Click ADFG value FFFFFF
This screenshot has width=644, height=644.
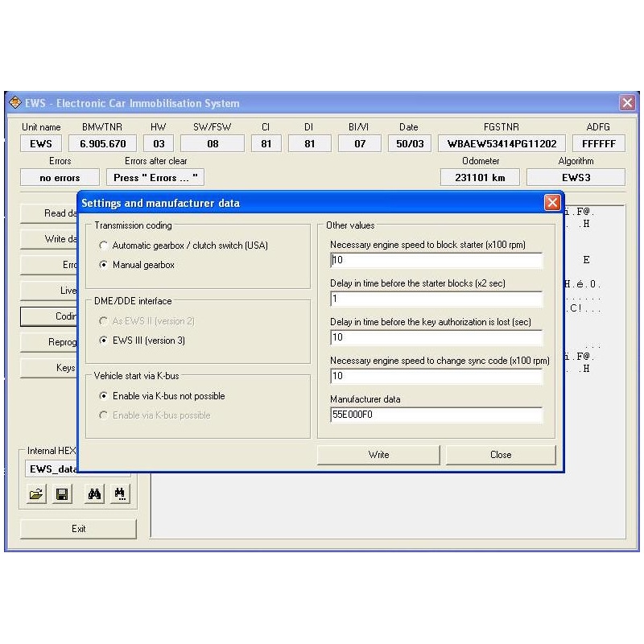click(x=599, y=144)
